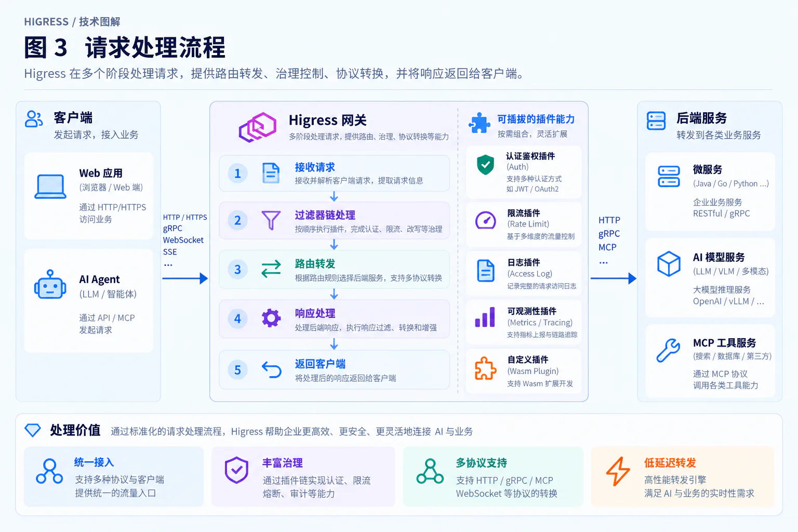The width and height of the screenshot is (798, 532).
Task: Click the WebSocket protocol label
Action: (183, 240)
